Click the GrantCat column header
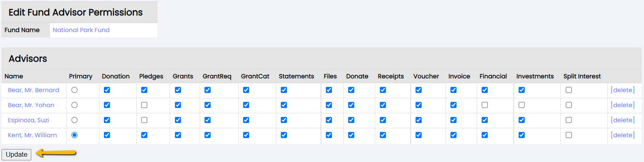This screenshot has height=162, width=644. [x=255, y=76]
